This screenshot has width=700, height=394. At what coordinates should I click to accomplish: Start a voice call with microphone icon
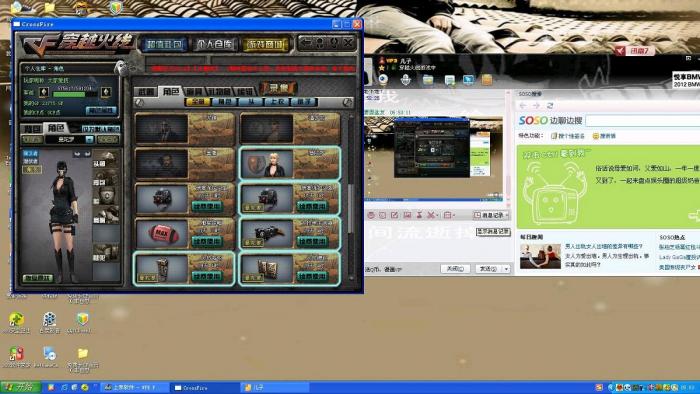coord(406,79)
